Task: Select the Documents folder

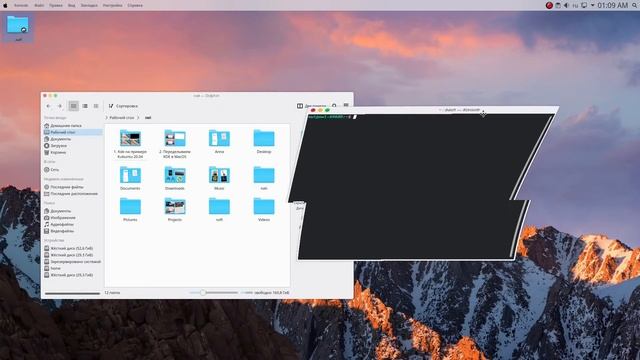Action: (x=130, y=178)
